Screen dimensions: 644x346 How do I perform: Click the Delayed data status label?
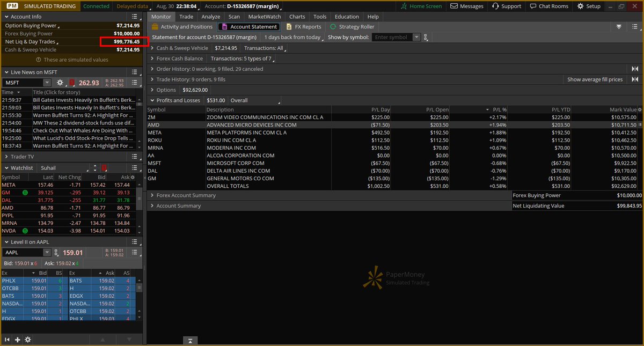coord(132,6)
